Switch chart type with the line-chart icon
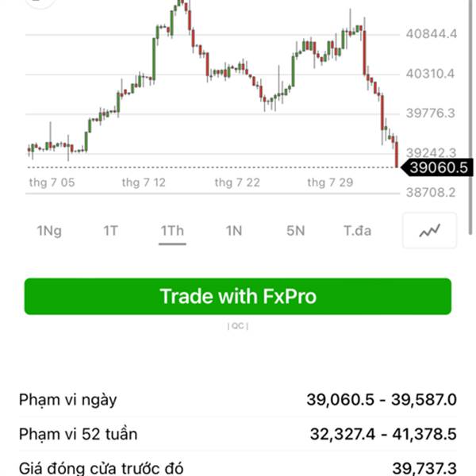This screenshot has height=476, width=476. (x=429, y=231)
